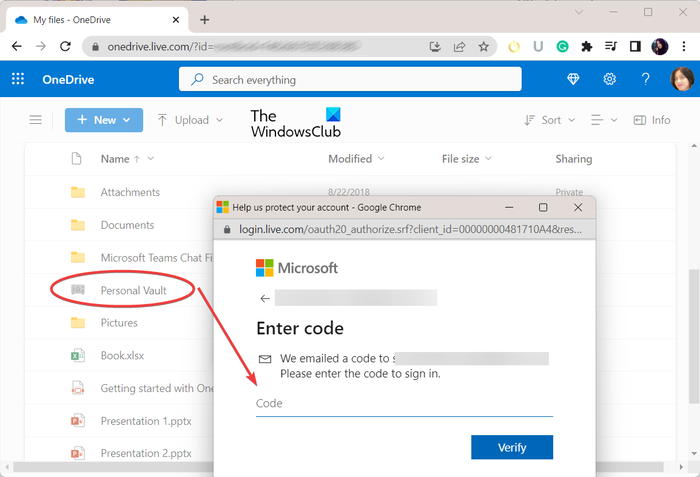Click the Personal Vault safe icon
The width and height of the screenshot is (700, 477).
coord(78,290)
